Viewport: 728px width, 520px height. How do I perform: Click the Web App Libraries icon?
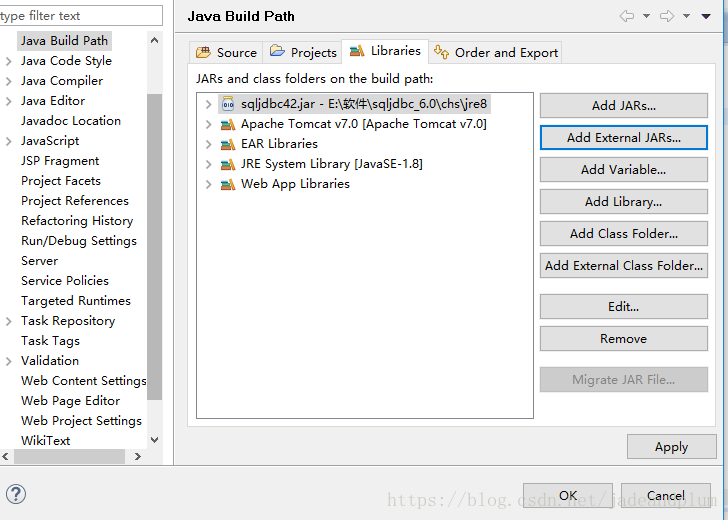pos(228,184)
